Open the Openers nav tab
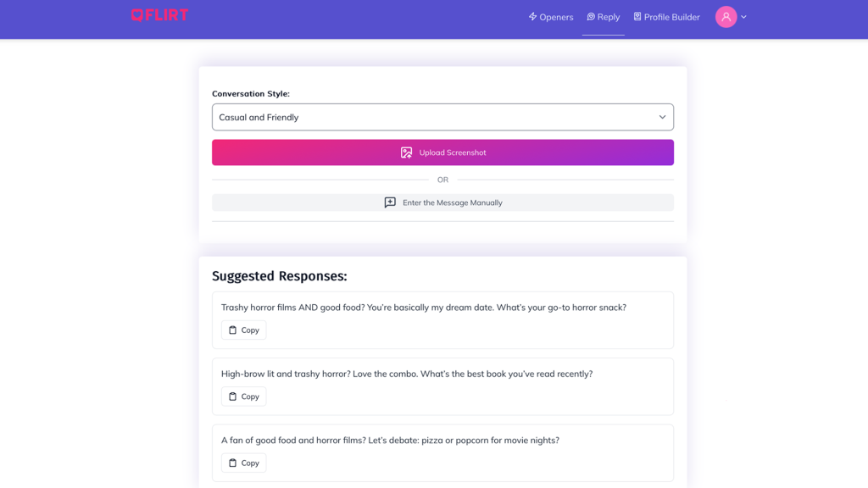The image size is (868, 488). [551, 17]
